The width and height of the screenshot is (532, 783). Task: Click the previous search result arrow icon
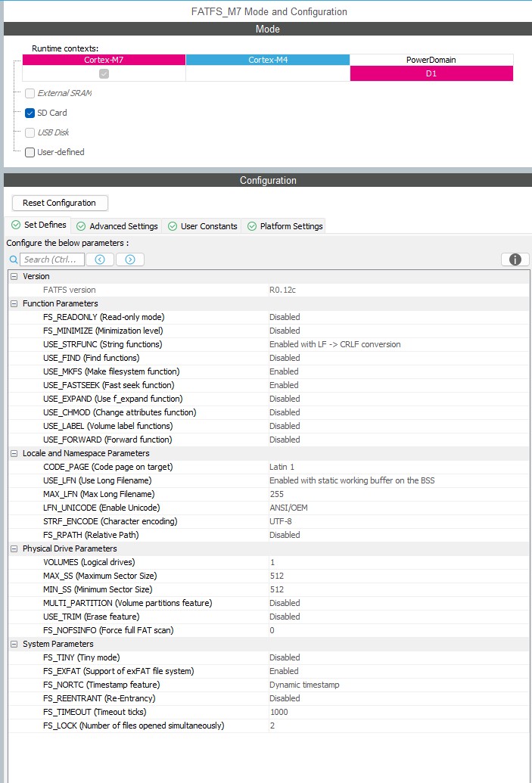100,259
